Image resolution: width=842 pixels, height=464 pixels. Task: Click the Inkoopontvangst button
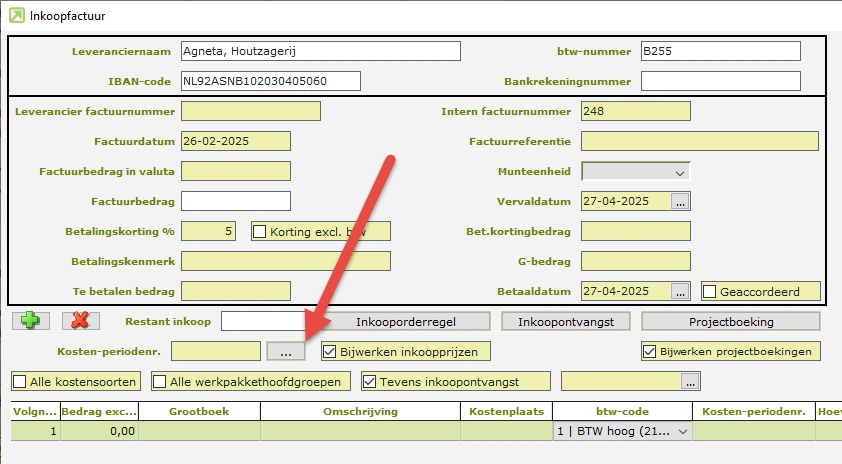pos(565,321)
